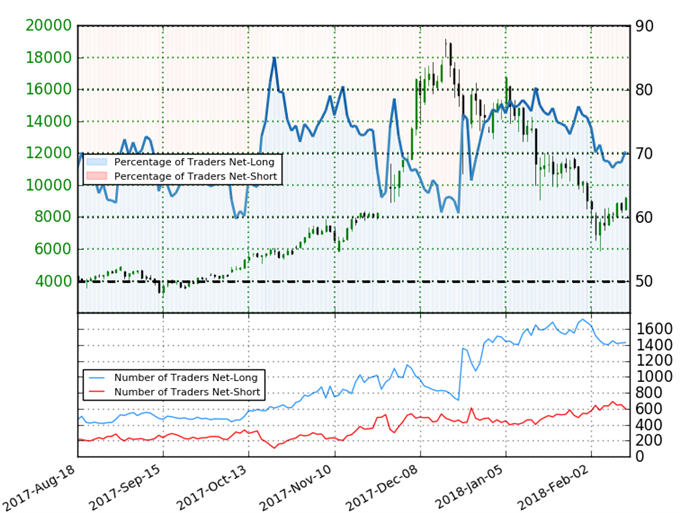Click the 14000 price axis label
This screenshot has width=680, height=513.
(49, 121)
